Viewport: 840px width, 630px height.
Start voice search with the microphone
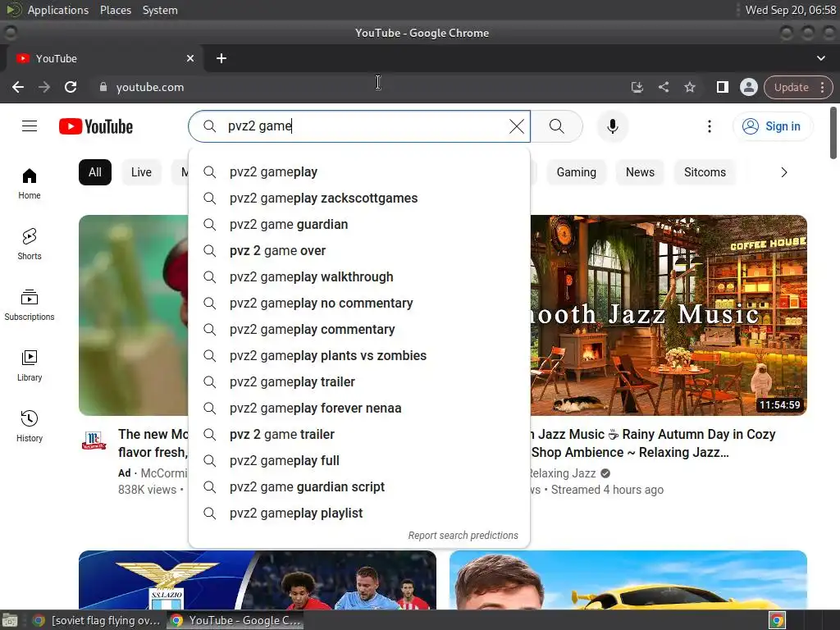point(612,126)
